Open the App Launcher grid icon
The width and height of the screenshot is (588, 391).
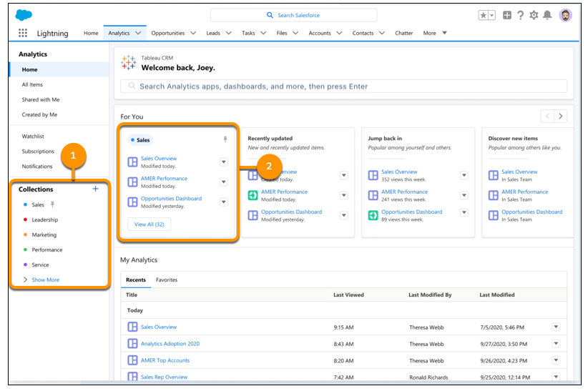tap(23, 33)
